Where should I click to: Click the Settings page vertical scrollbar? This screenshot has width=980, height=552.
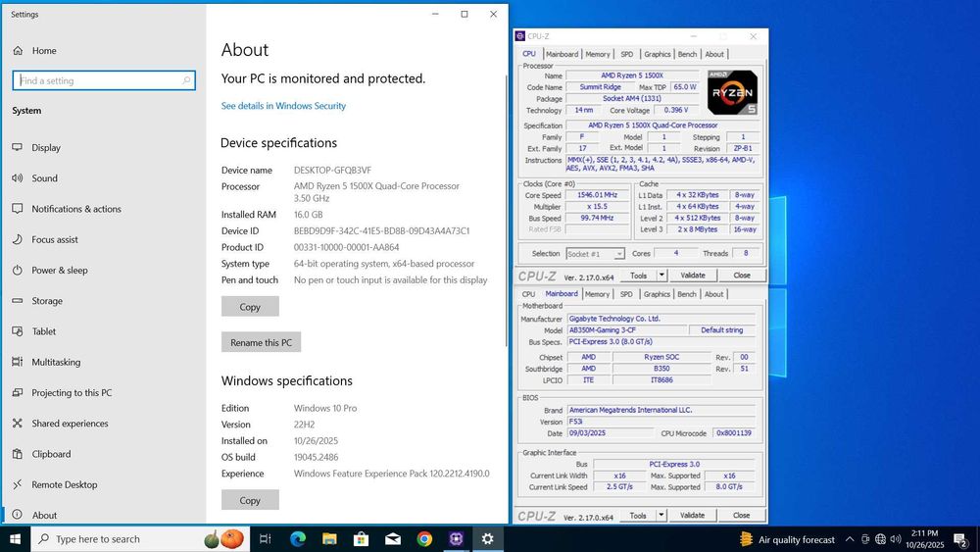click(507, 210)
